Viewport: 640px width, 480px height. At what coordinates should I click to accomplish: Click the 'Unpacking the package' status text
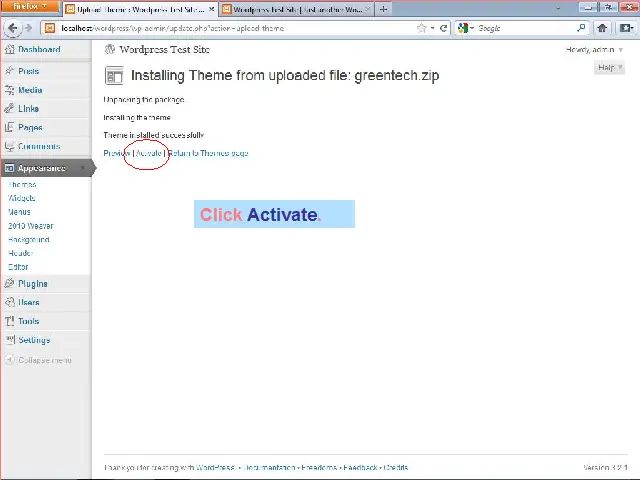[144, 100]
